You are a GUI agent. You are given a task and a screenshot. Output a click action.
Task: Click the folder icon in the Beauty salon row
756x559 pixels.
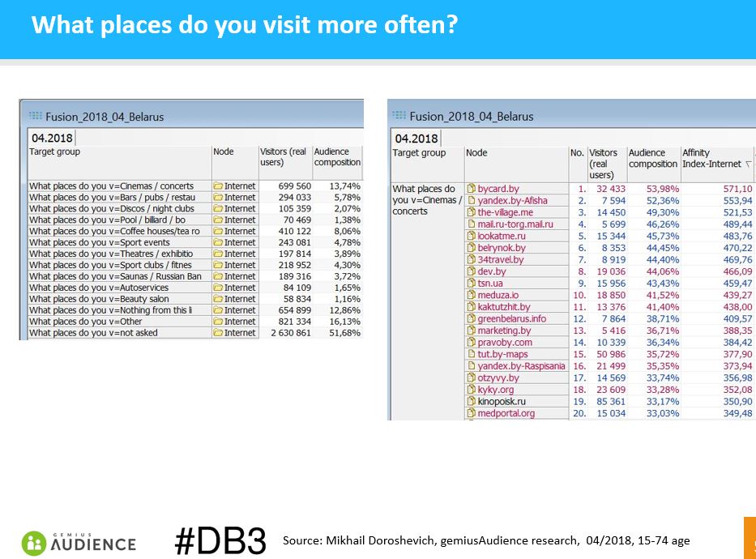[218, 299]
